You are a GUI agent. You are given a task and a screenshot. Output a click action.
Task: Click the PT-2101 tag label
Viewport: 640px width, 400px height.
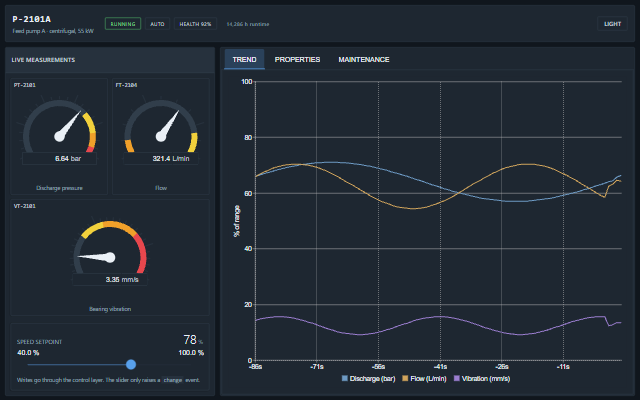(x=24, y=85)
